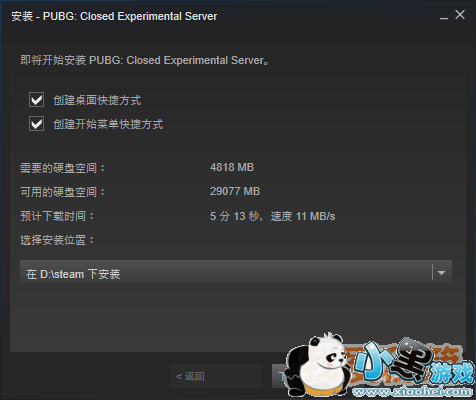
Task: Toggle the 创建桌面快捷方式 checkbox
Action: coord(36,100)
